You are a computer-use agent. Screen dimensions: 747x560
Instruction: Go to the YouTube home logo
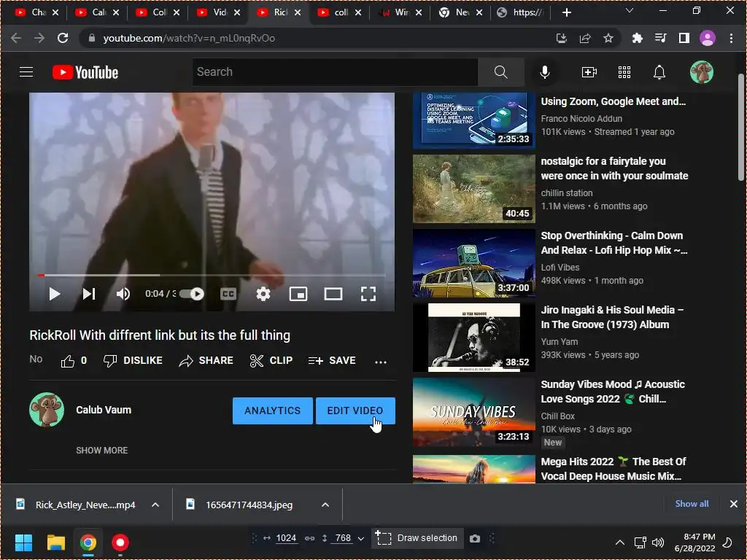pyautogui.click(x=85, y=72)
